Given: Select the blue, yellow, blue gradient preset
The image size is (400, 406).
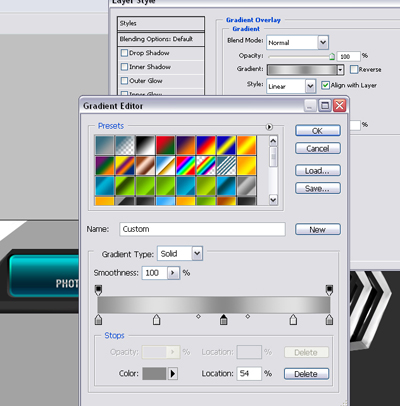Looking at the screenshot, I should click(x=226, y=145).
